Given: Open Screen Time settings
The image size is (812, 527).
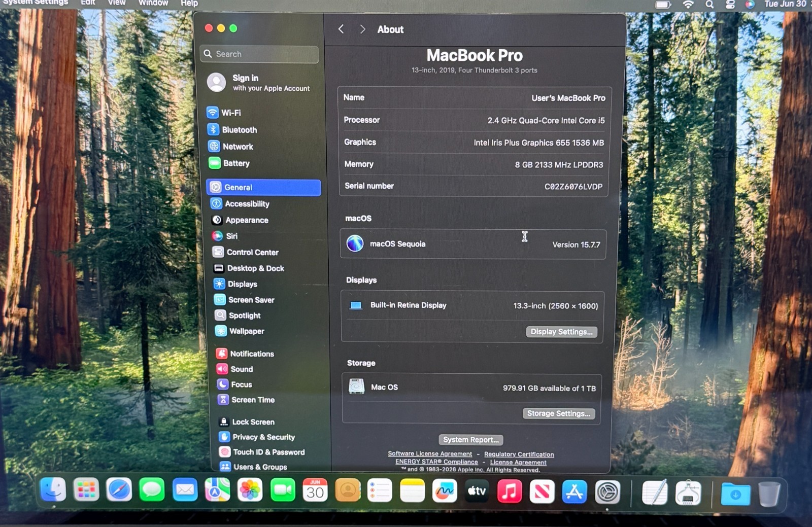Looking at the screenshot, I should pos(246,399).
